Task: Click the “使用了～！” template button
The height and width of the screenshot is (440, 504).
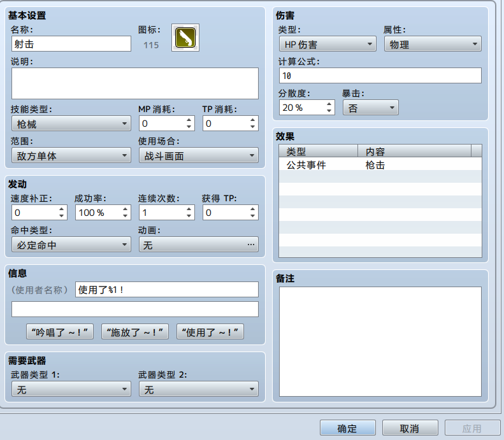Action: pos(210,332)
